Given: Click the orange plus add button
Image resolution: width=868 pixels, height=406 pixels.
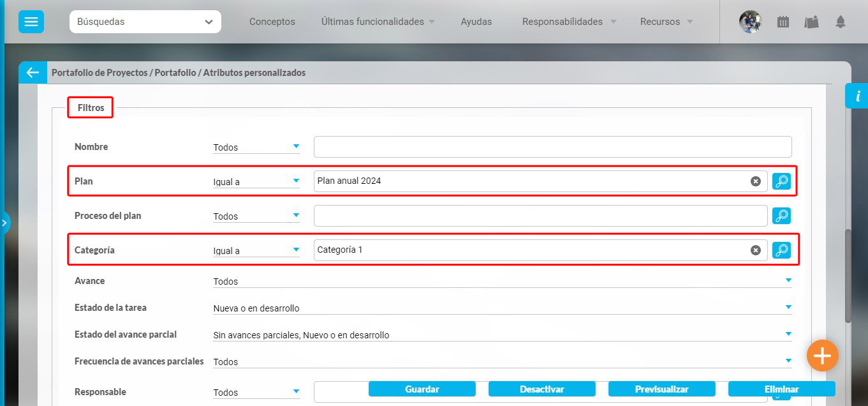Looking at the screenshot, I should (822, 356).
